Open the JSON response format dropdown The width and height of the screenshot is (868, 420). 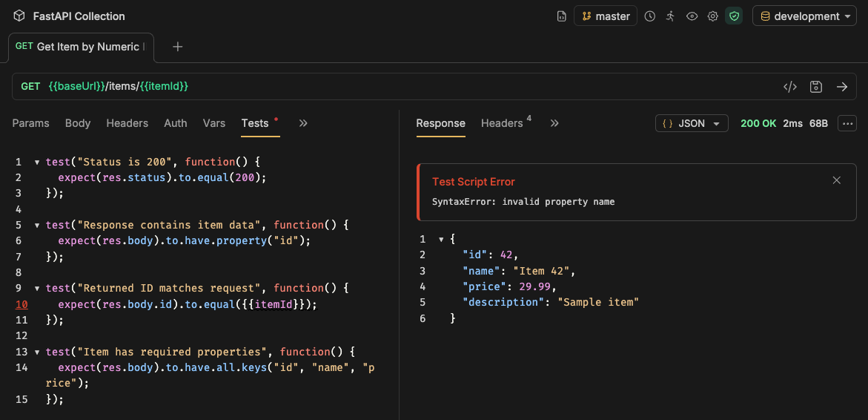pos(692,124)
